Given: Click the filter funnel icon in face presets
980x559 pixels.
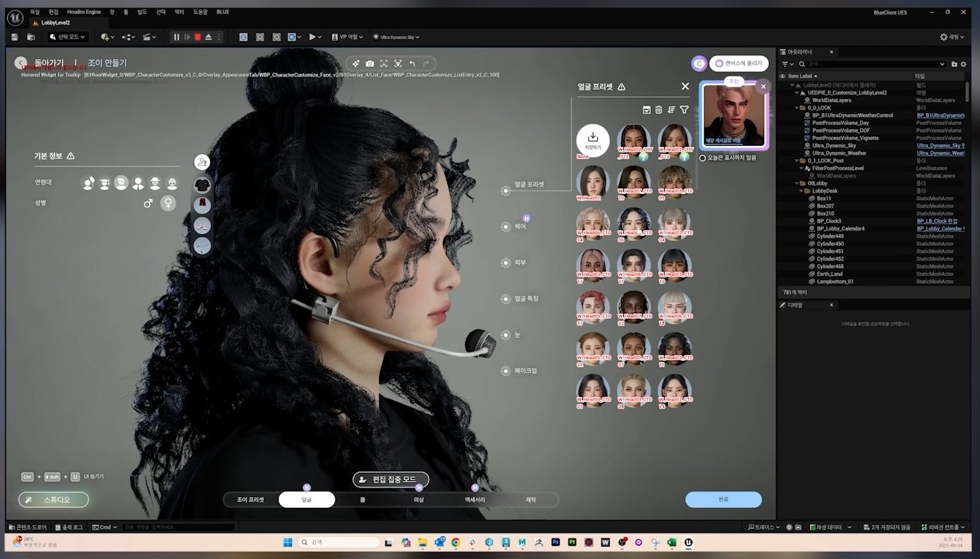Looking at the screenshot, I should pyautogui.click(x=684, y=109).
